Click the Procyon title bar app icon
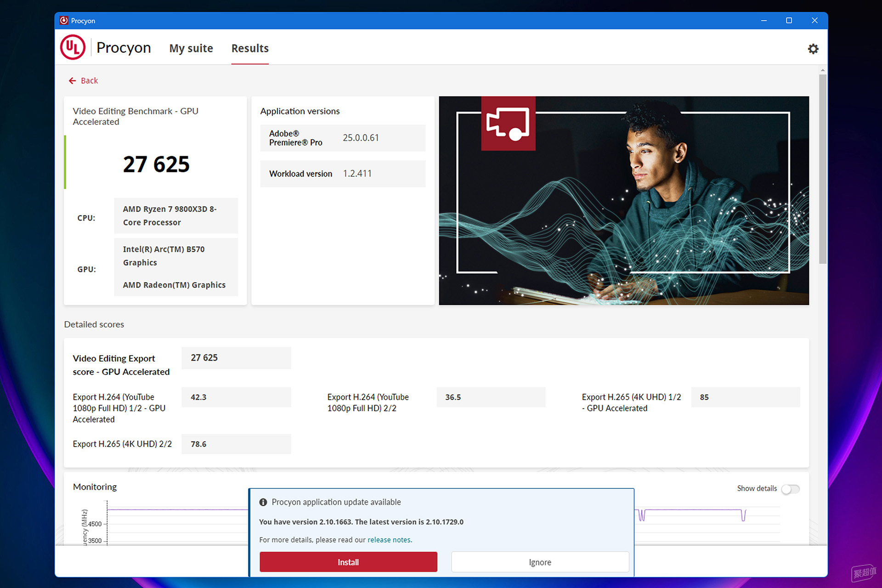The width and height of the screenshot is (882, 588). tap(64, 21)
